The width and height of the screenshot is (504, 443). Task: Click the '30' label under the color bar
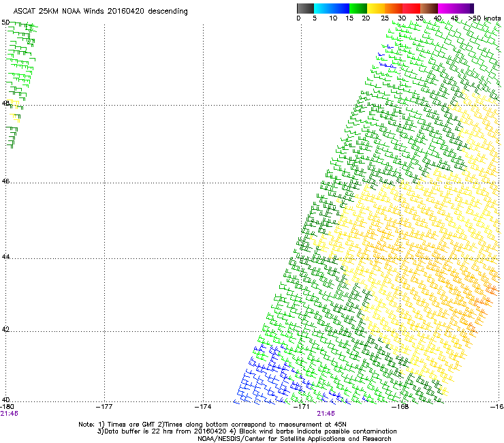click(x=402, y=18)
